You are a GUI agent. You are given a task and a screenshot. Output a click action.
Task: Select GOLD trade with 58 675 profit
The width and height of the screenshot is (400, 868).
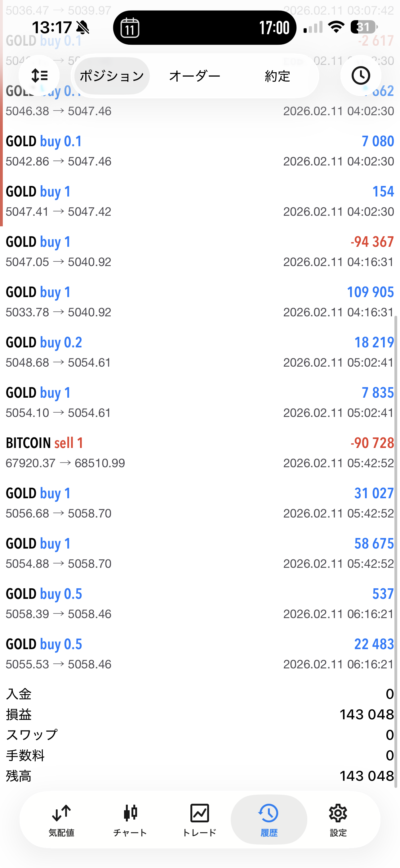click(200, 553)
